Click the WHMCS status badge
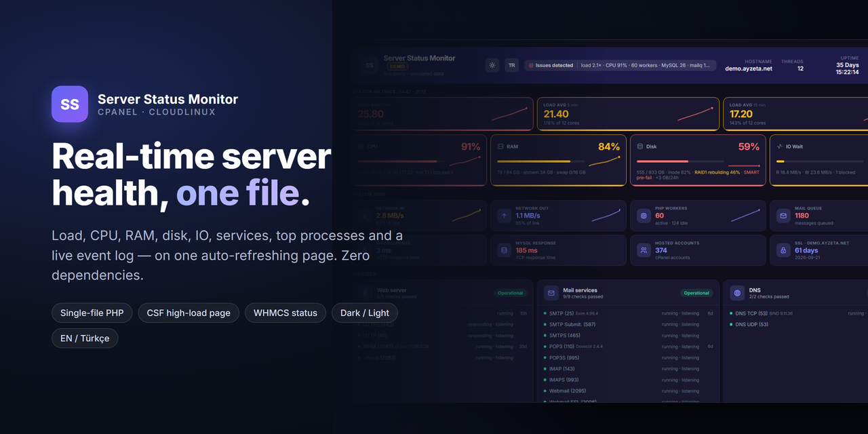Image resolution: width=868 pixels, height=434 pixels. click(285, 313)
